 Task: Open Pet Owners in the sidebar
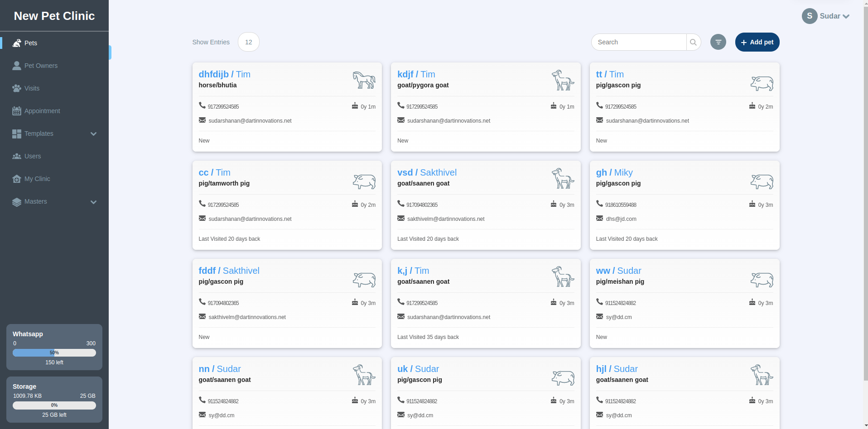pos(41,66)
